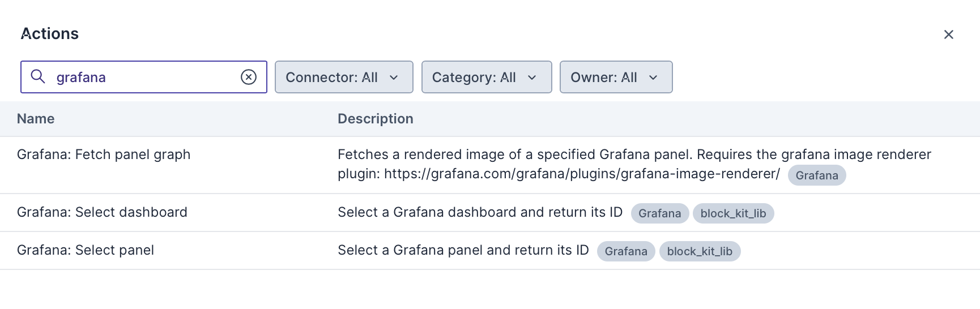
Task: Clear the grafana search text
Action: click(x=249, y=77)
